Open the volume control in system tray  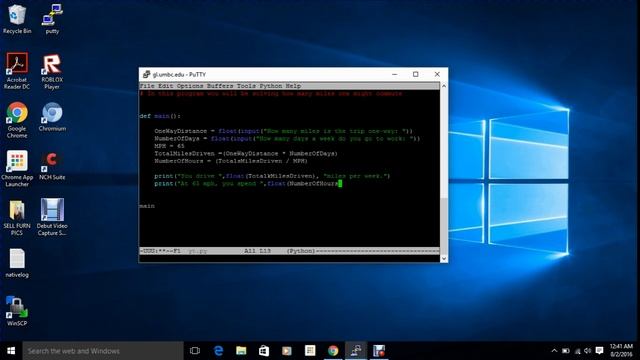pyautogui.click(x=588, y=351)
